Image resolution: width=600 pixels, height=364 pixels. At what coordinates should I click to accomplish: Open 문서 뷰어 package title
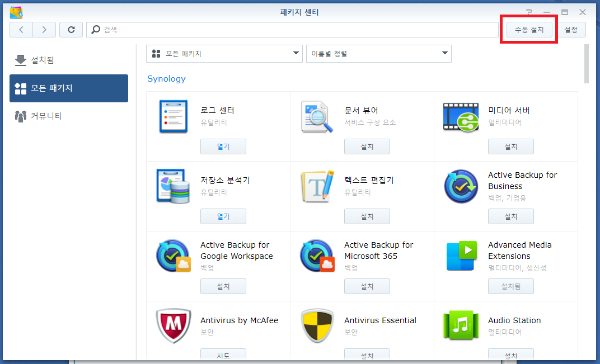[x=361, y=111]
